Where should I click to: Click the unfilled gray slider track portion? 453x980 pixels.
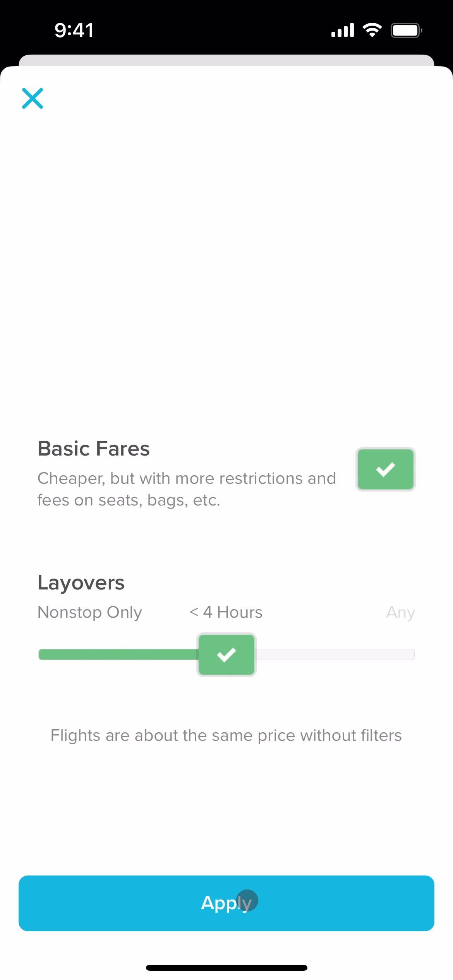pos(335,654)
